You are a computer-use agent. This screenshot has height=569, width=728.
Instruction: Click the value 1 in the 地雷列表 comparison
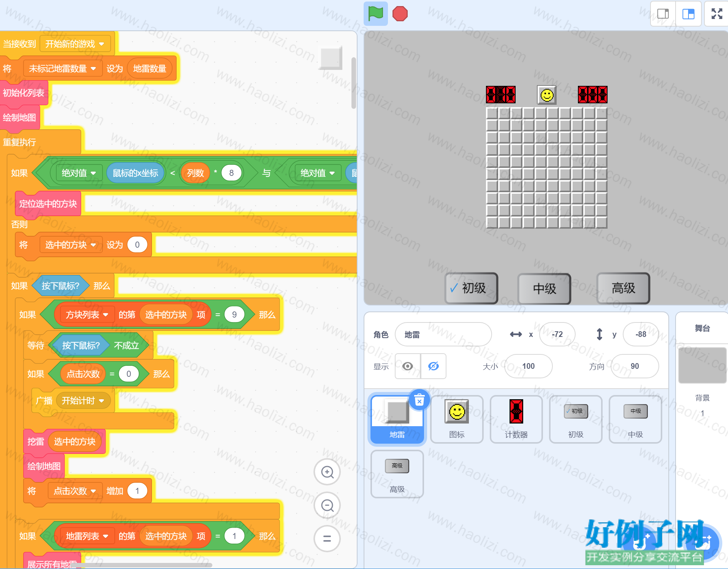[x=234, y=536]
